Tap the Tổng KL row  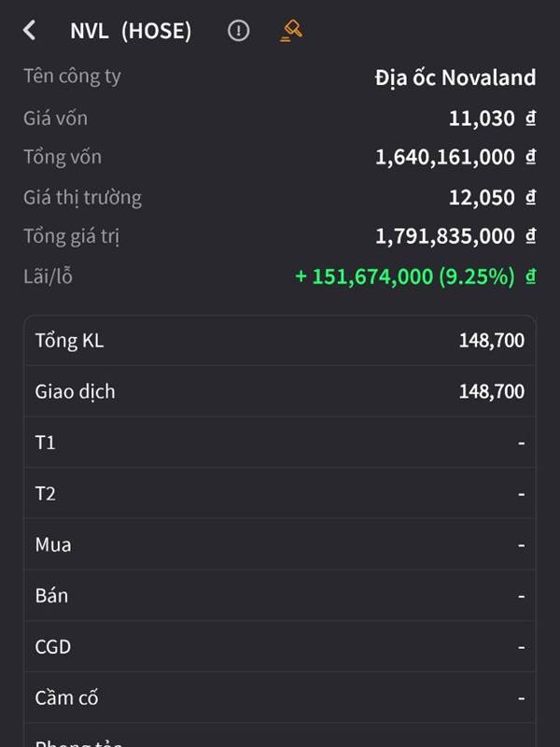pos(280,341)
